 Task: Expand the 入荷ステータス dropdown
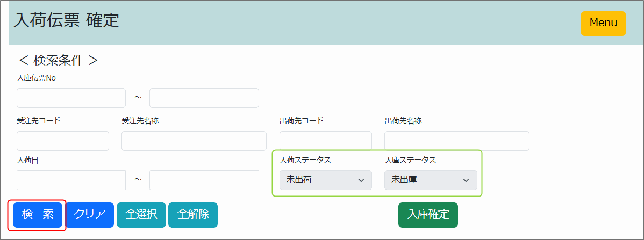coord(325,180)
